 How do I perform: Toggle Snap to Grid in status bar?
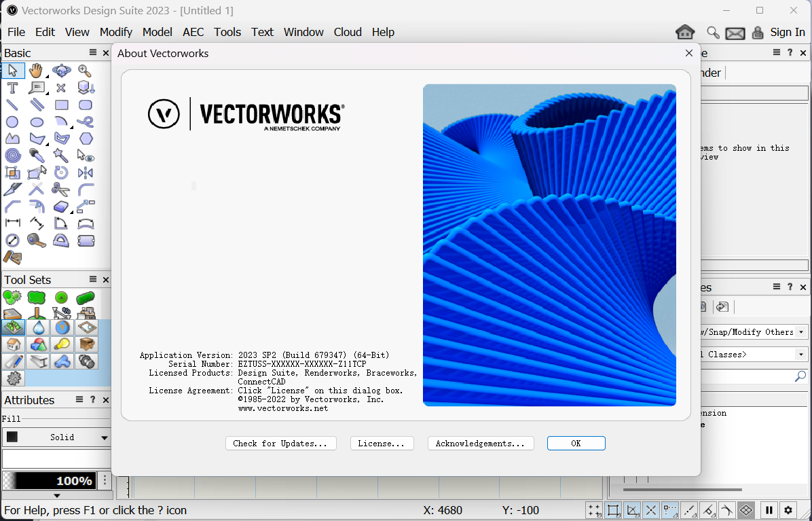point(595,510)
